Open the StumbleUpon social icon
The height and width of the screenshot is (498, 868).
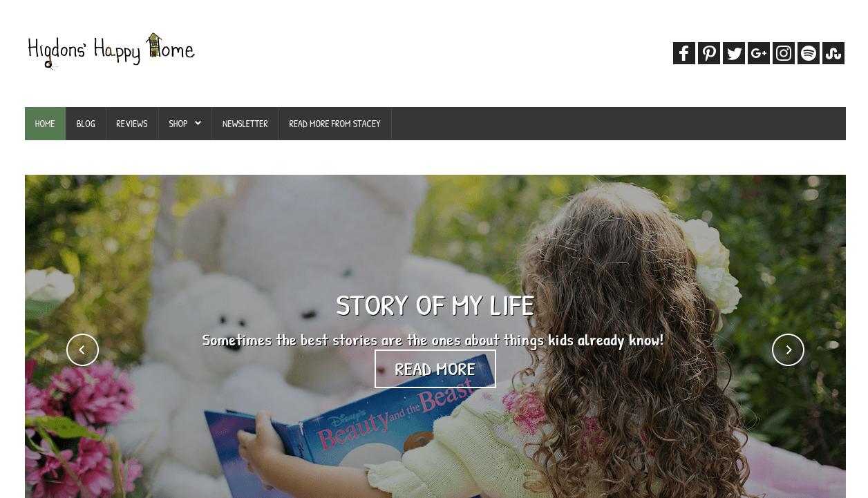pos(833,53)
